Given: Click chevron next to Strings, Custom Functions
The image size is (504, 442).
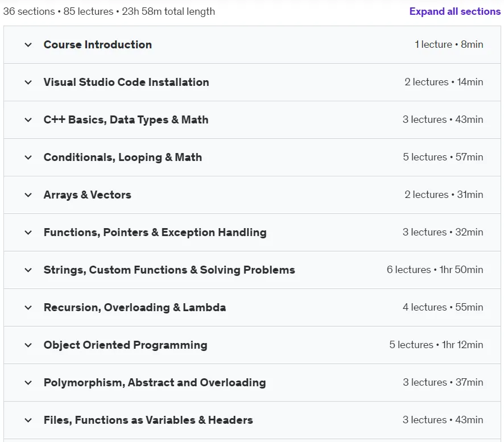Looking at the screenshot, I should point(28,270).
